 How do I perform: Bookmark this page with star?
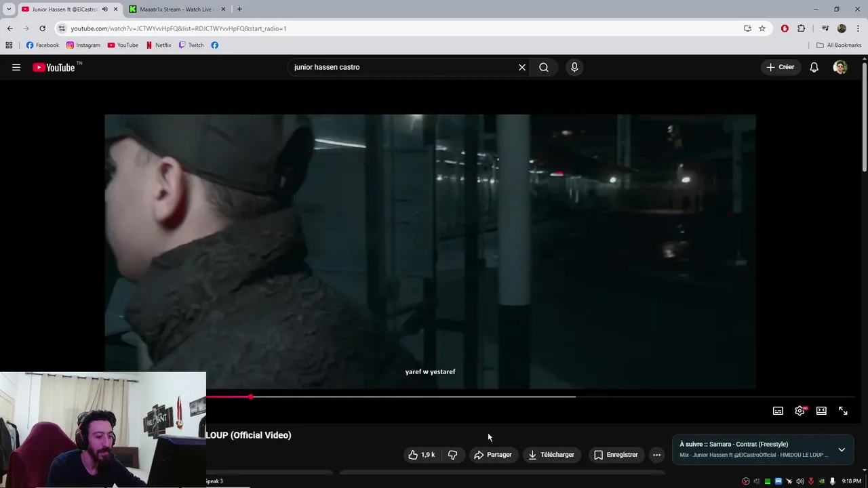click(762, 28)
